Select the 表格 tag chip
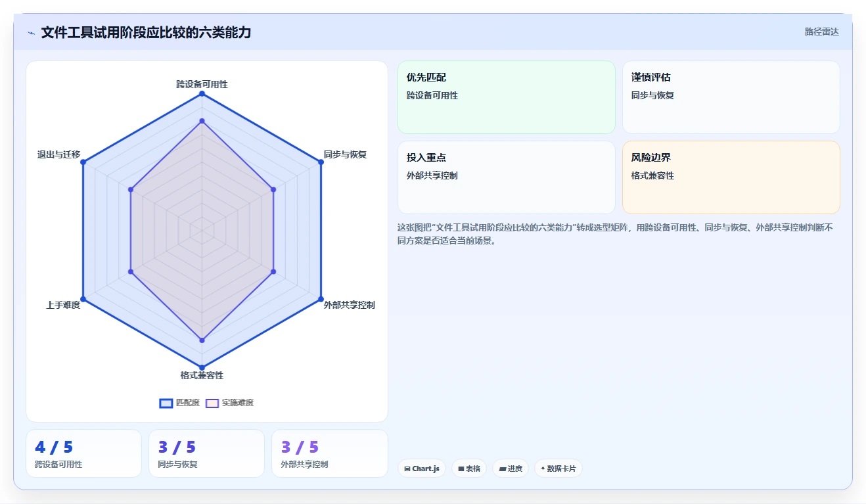Screen dimensions: 866x504 point(469,469)
